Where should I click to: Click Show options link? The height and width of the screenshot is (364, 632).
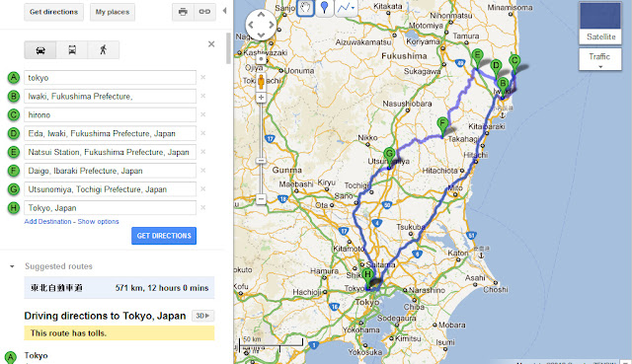pyautogui.click(x=98, y=222)
